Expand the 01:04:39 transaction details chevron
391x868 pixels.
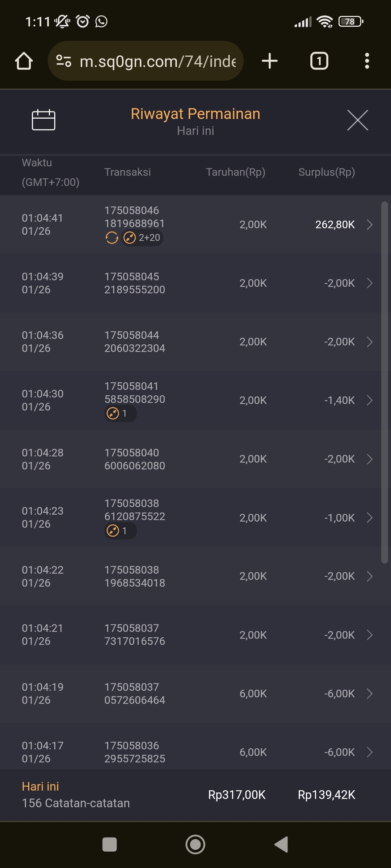click(369, 283)
